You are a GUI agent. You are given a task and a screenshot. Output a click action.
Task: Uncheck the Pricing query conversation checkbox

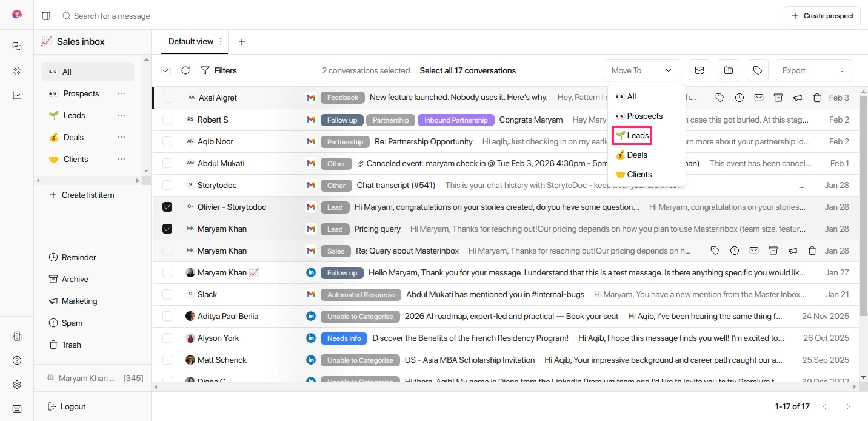pyautogui.click(x=167, y=229)
